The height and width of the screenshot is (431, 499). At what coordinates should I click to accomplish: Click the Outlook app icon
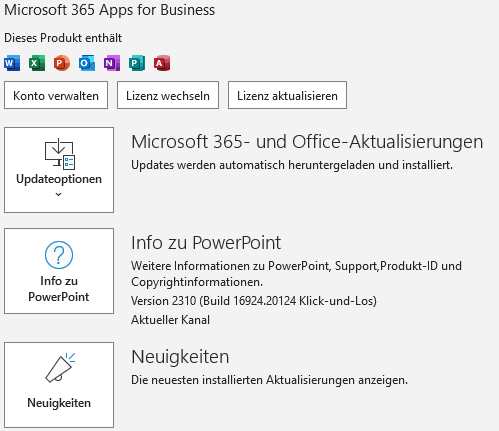point(87,63)
